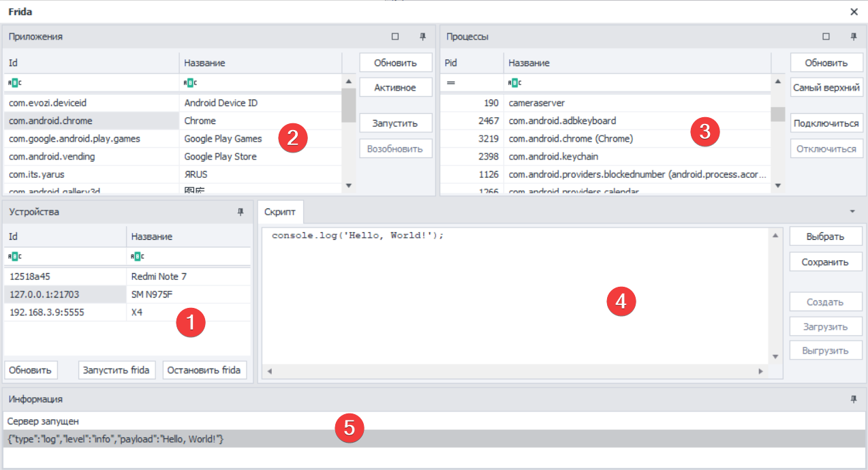Image resolution: width=868 pixels, height=470 pixels.
Task: Pin the Устройства panel
Action: pyautogui.click(x=240, y=212)
